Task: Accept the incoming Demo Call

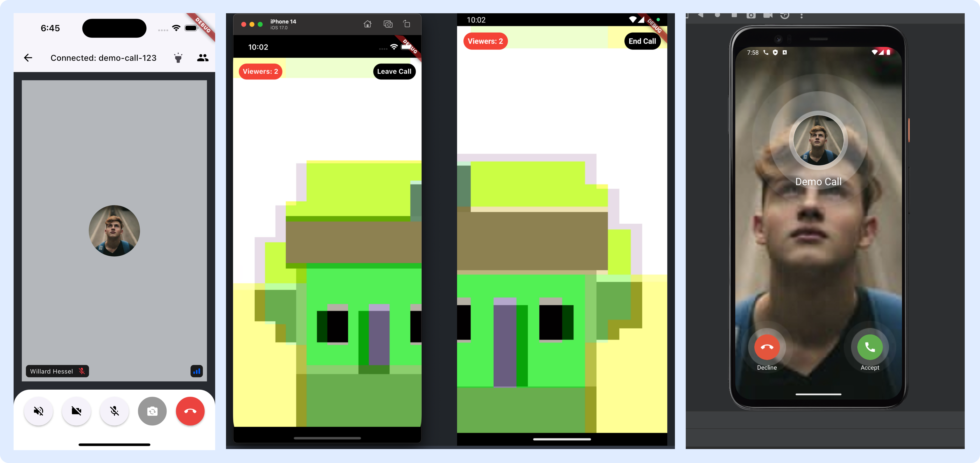Action: pyautogui.click(x=870, y=347)
